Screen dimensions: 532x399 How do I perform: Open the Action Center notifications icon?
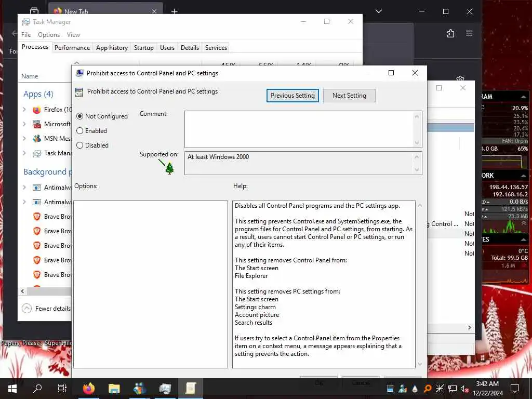515,389
